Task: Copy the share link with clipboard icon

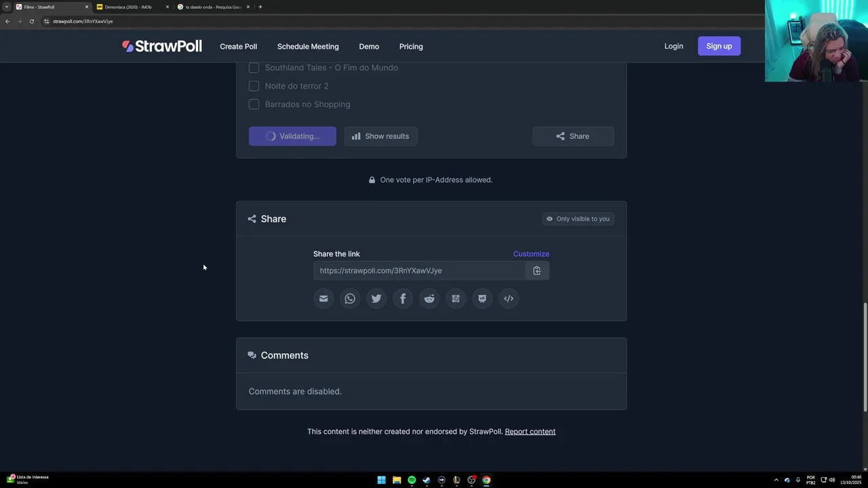Action: pyautogui.click(x=537, y=270)
